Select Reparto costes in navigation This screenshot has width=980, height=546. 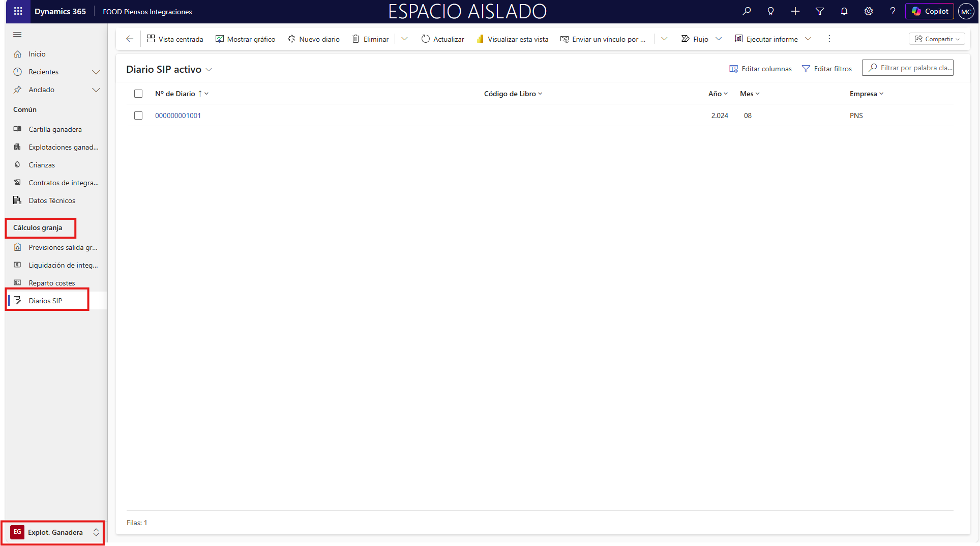coord(52,283)
